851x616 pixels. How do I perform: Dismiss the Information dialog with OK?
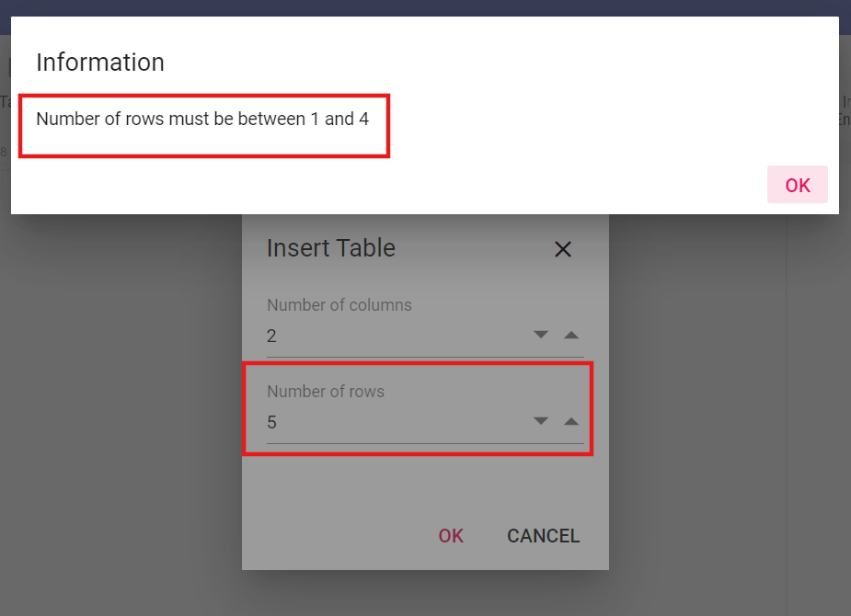point(797,185)
